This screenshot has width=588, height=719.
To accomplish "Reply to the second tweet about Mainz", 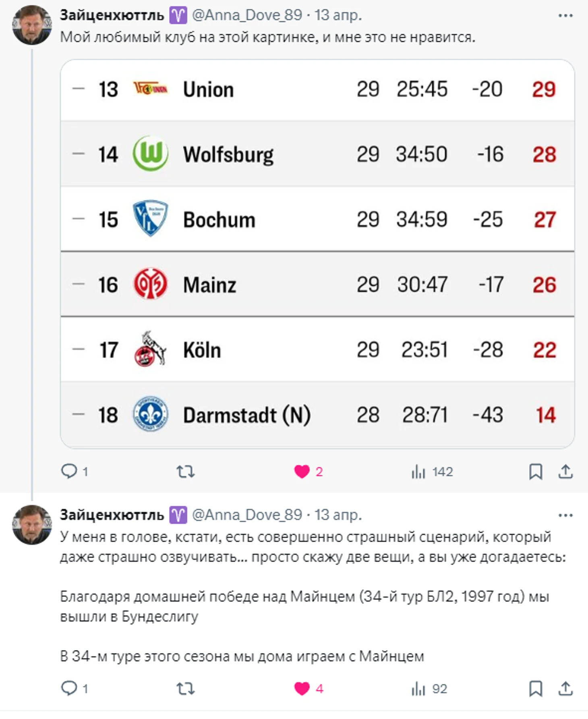I will [x=69, y=688].
